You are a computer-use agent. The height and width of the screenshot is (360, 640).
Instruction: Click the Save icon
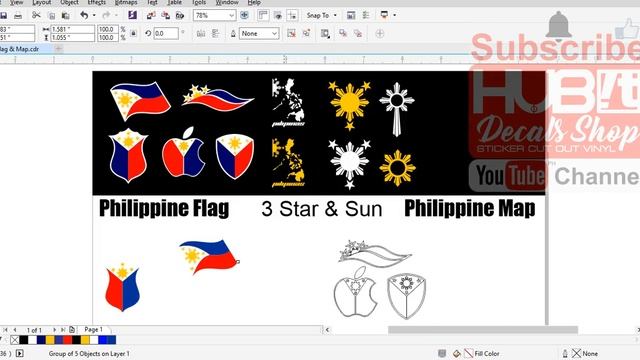click(4, 16)
